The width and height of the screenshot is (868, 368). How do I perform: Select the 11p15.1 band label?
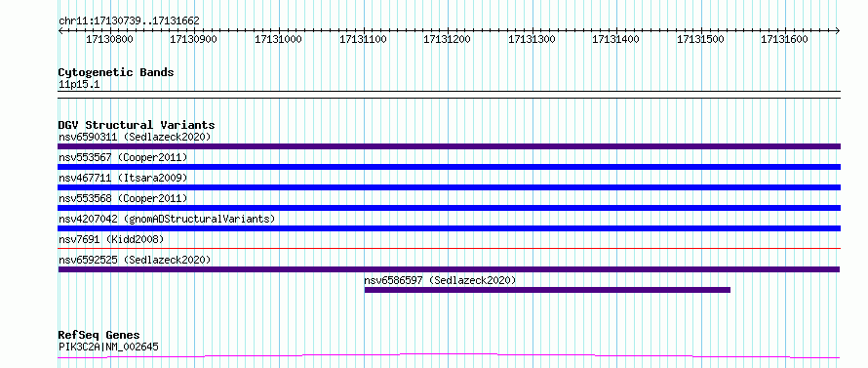point(79,85)
